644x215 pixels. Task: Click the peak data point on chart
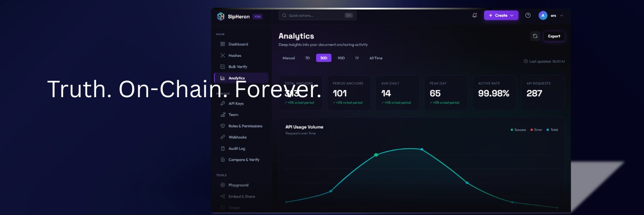422,149
